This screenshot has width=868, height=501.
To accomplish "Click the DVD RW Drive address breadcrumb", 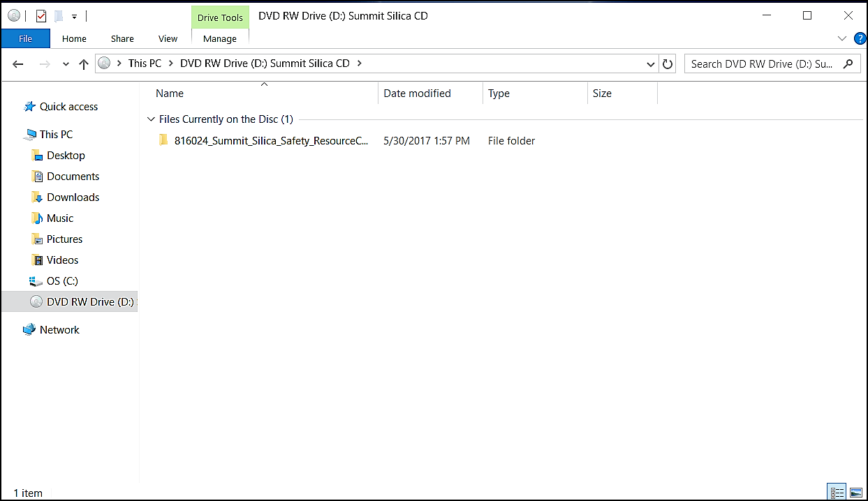I will (x=265, y=63).
